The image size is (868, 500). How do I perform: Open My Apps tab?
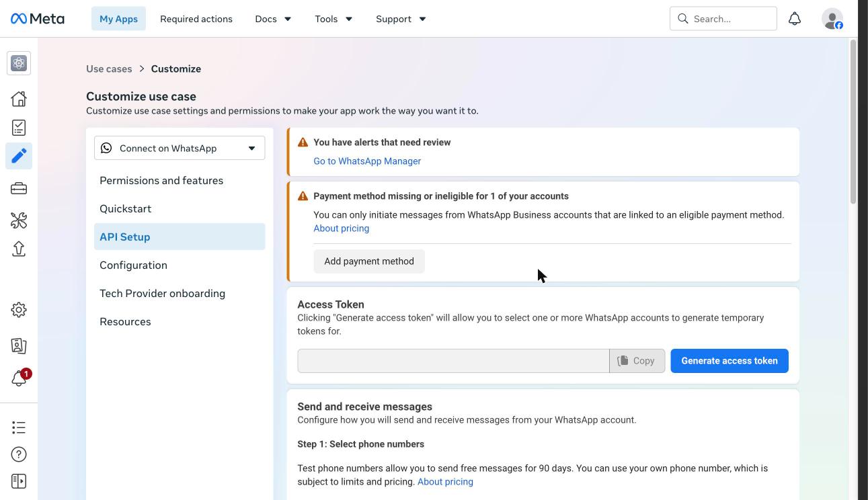(118, 19)
